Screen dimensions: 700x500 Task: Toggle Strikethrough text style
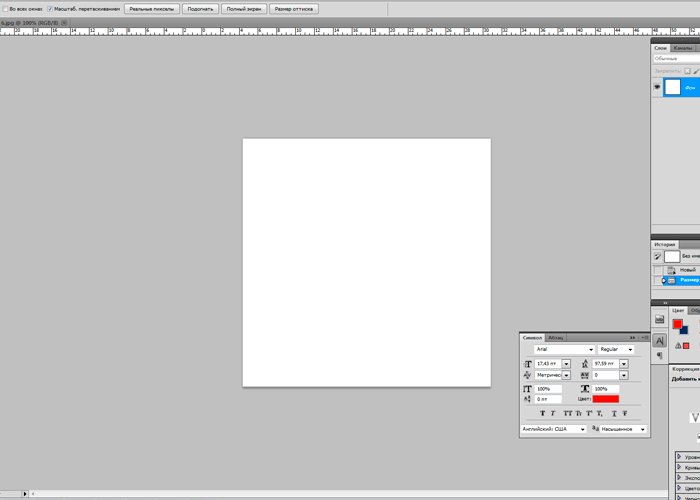(x=625, y=412)
